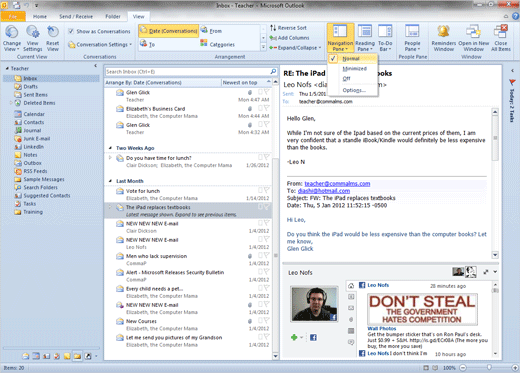This screenshot has height=373, width=520.
Task: Arrange messages by From
Action: 211,31
